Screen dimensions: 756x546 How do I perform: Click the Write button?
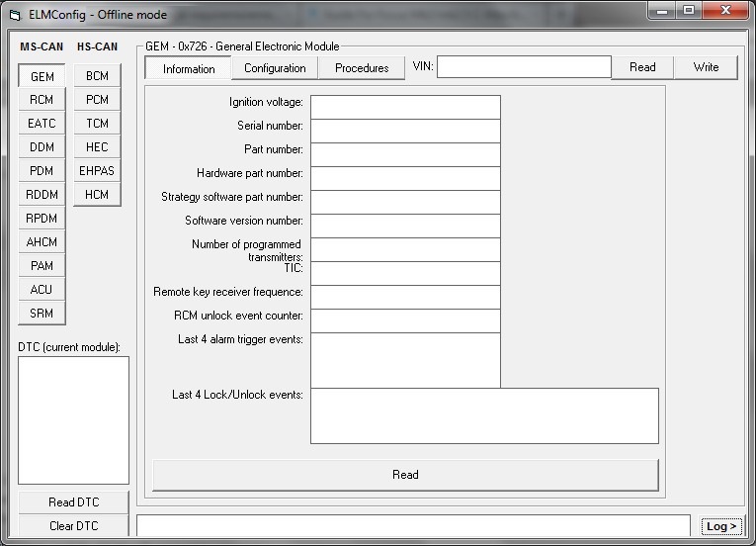click(x=706, y=67)
